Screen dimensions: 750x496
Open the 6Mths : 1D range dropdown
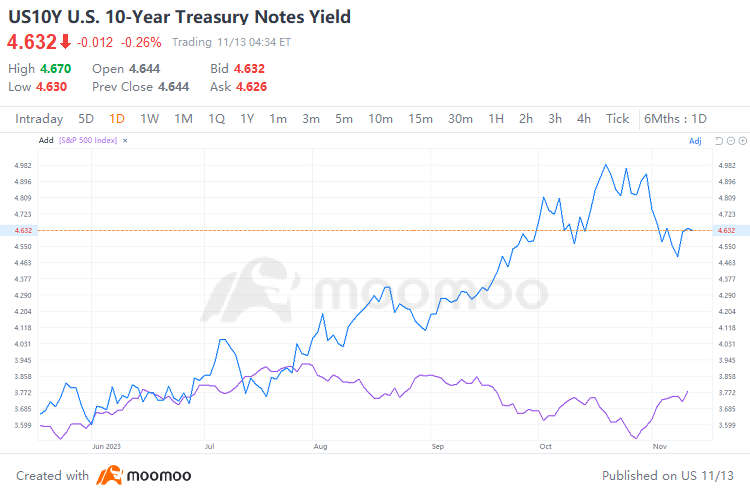click(x=676, y=118)
